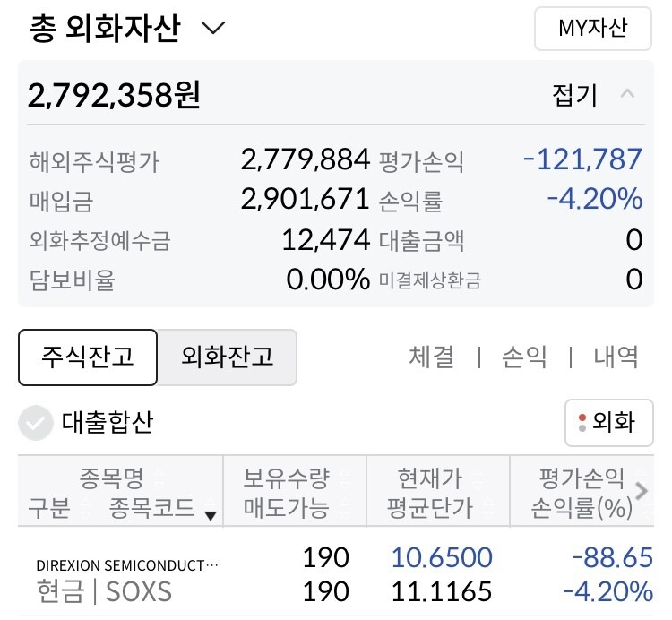Sort by the 종목명 column sort arrows

(x=159, y=478)
